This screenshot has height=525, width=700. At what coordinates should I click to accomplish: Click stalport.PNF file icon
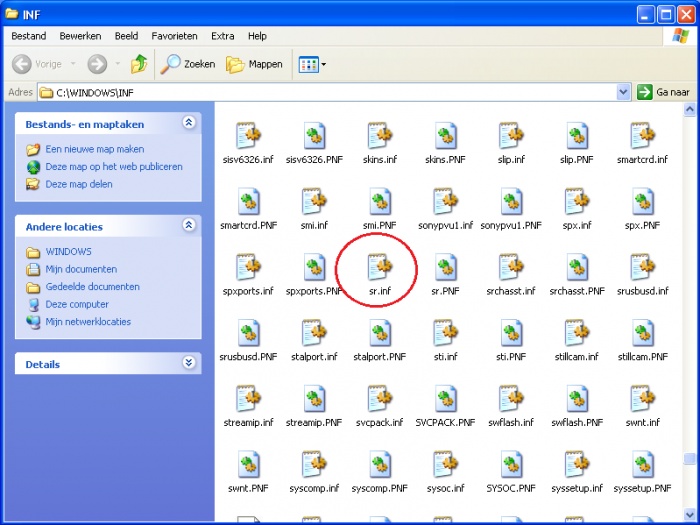tap(379, 333)
